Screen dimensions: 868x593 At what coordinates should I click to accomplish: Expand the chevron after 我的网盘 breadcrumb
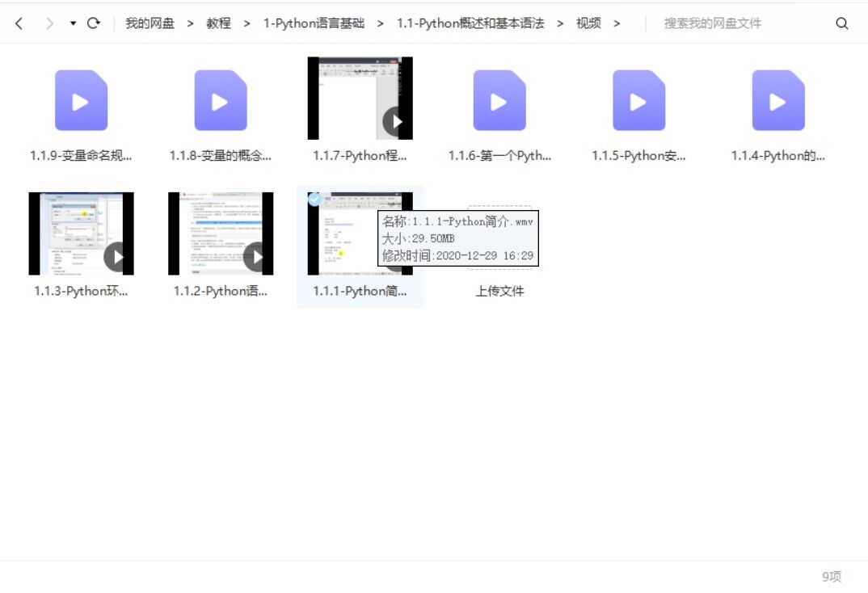(x=191, y=23)
